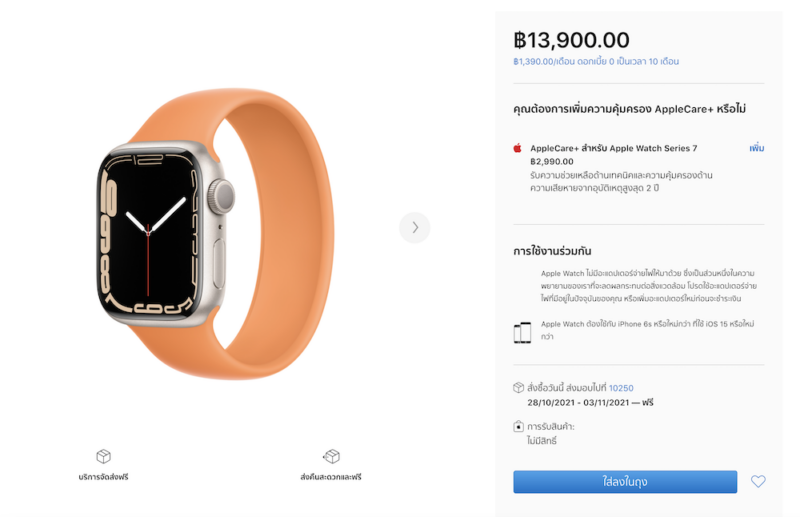Click the ฿13,900.00 price text
Screen dimensions: 800x517
click(571, 40)
